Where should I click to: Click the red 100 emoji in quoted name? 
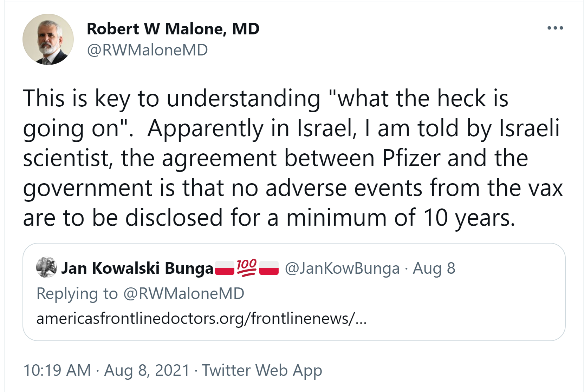(x=247, y=268)
